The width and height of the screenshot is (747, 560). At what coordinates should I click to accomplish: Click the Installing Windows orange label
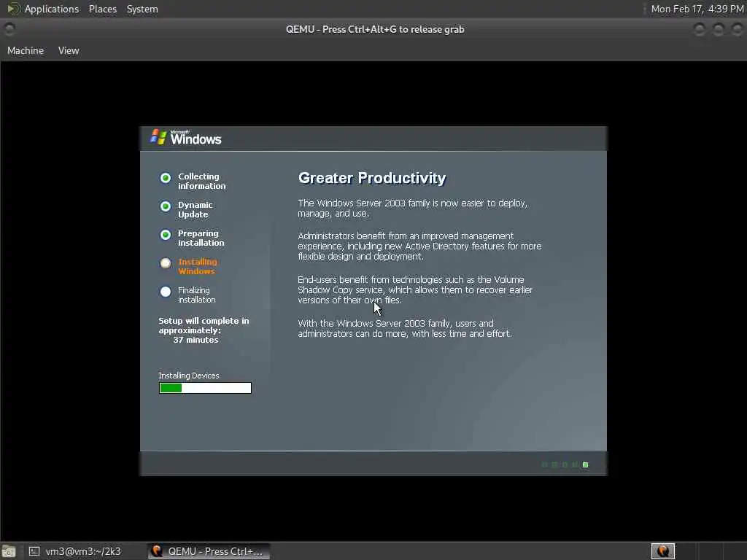(198, 267)
